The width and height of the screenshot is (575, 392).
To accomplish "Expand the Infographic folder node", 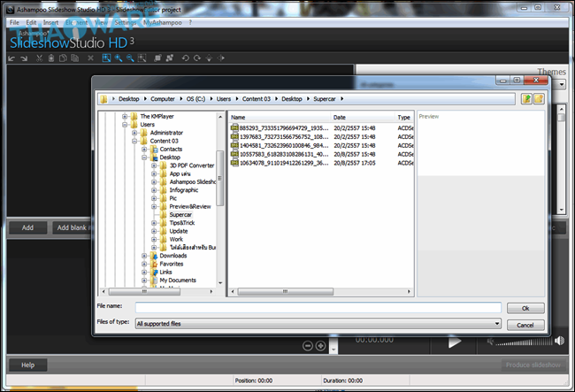I will tap(154, 190).
